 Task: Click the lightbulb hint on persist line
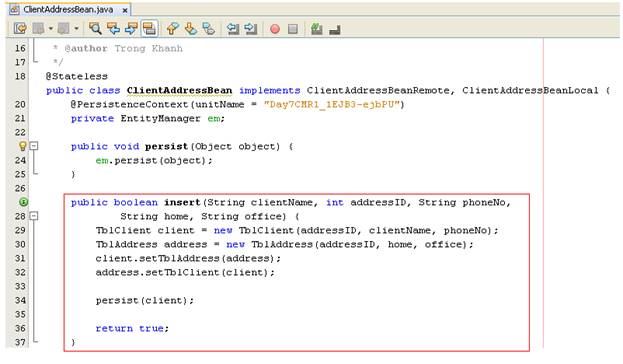tap(23, 146)
